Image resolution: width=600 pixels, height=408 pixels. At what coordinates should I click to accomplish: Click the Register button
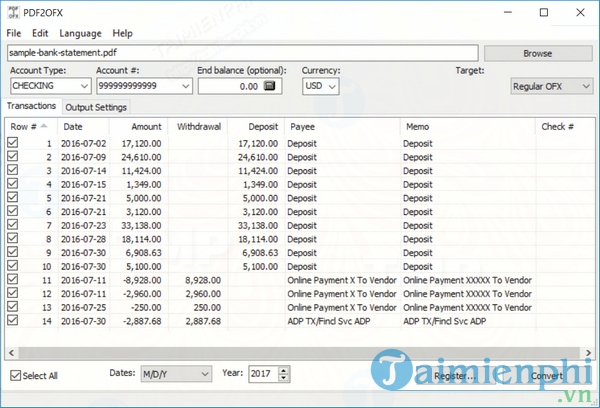[x=455, y=376]
